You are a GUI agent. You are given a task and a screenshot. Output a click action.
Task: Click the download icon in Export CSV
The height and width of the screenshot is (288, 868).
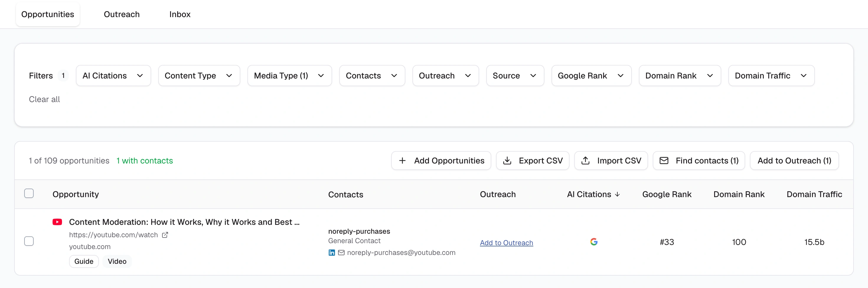[507, 161]
